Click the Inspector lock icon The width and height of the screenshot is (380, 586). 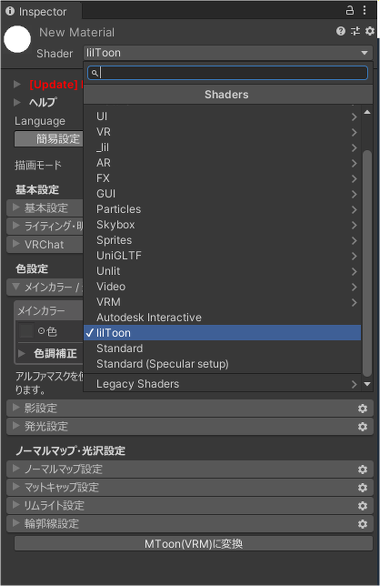click(350, 10)
